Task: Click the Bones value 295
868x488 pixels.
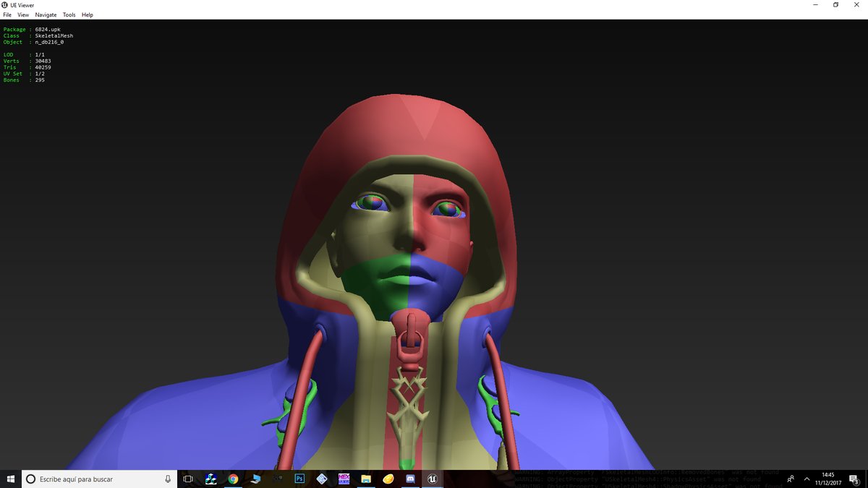Action: 40,80
